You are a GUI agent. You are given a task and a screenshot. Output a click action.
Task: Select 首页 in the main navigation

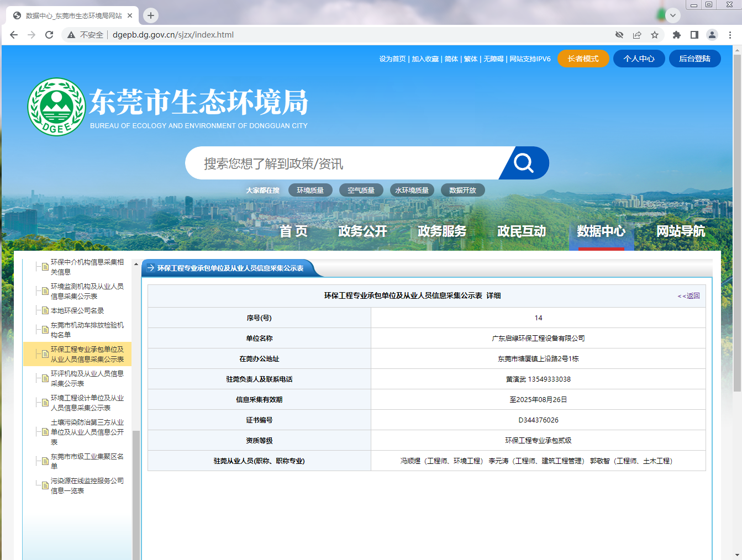point(294,231)
